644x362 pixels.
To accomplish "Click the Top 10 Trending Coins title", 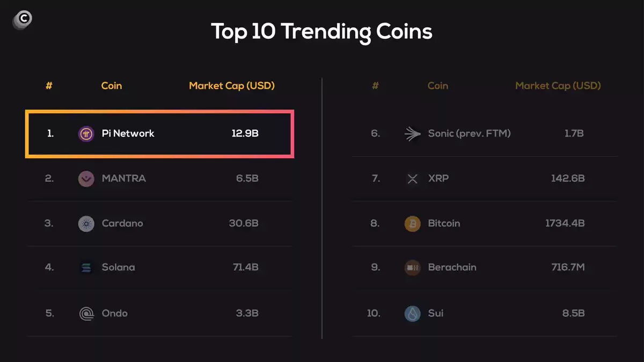I will pos(321,32).
